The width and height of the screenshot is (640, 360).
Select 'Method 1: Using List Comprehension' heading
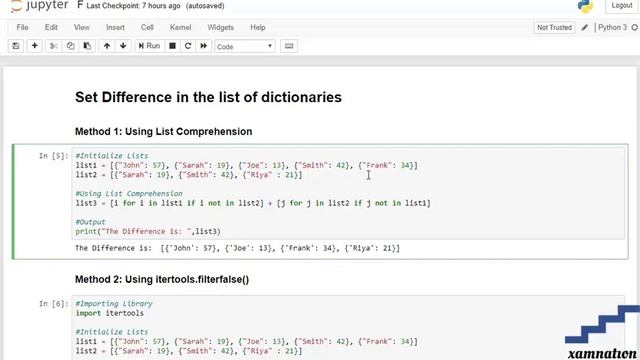click(x=163, y=131)
